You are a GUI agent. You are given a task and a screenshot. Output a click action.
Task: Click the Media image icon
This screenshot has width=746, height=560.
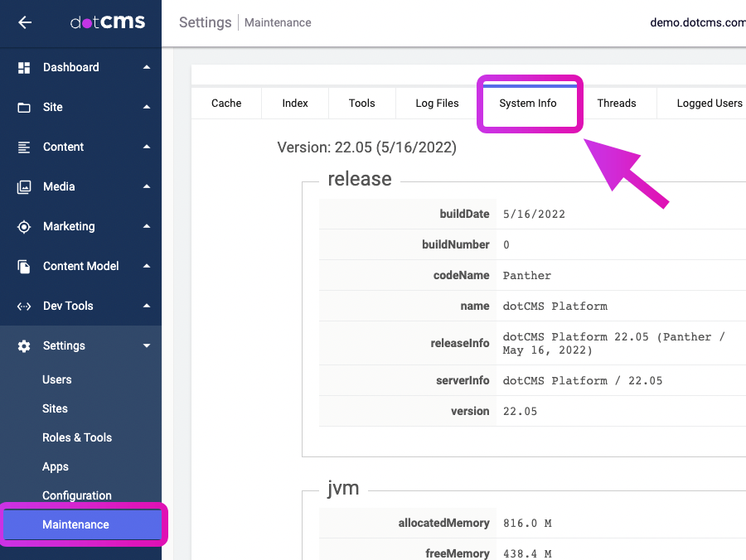[24, 187]
